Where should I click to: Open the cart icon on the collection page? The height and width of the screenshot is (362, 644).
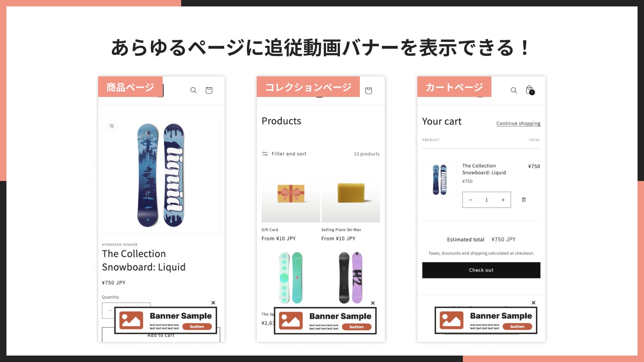[368, 90]
